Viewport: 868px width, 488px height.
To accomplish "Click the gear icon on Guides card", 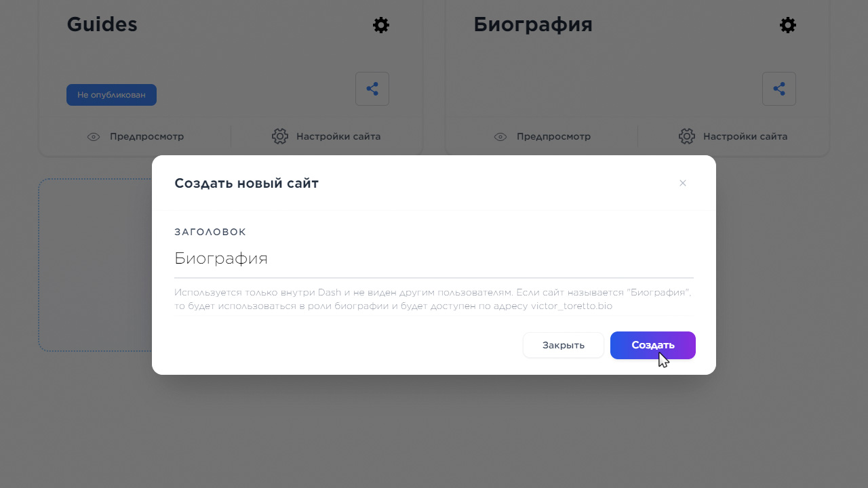I will (x=381, y=25).
